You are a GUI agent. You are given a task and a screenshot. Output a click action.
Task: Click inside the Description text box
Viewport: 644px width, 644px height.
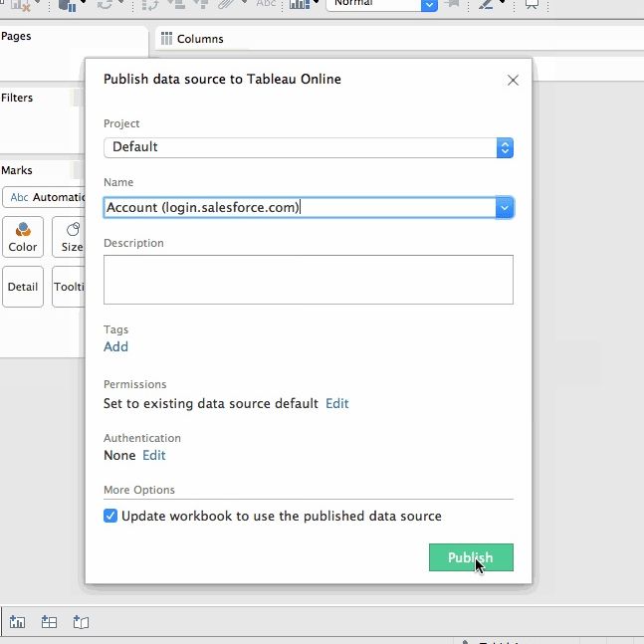[x=308, y=279]
